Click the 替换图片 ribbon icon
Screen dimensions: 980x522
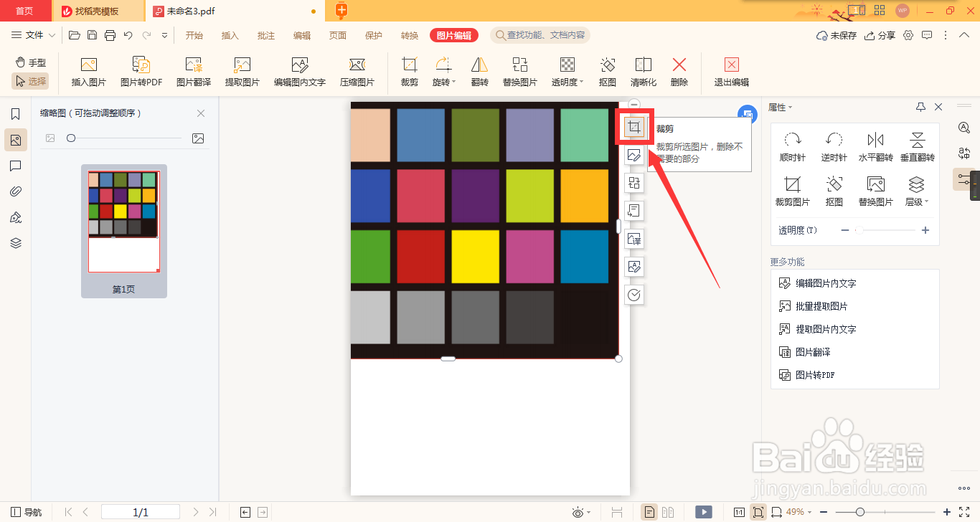pyautogui.click(x=520, y=72)
